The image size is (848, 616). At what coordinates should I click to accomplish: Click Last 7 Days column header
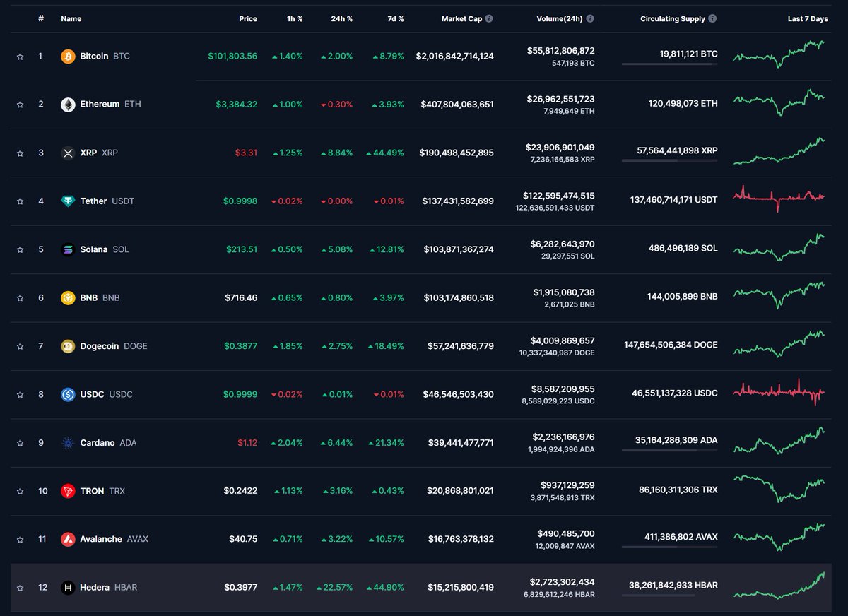click(x=808, y=19)
